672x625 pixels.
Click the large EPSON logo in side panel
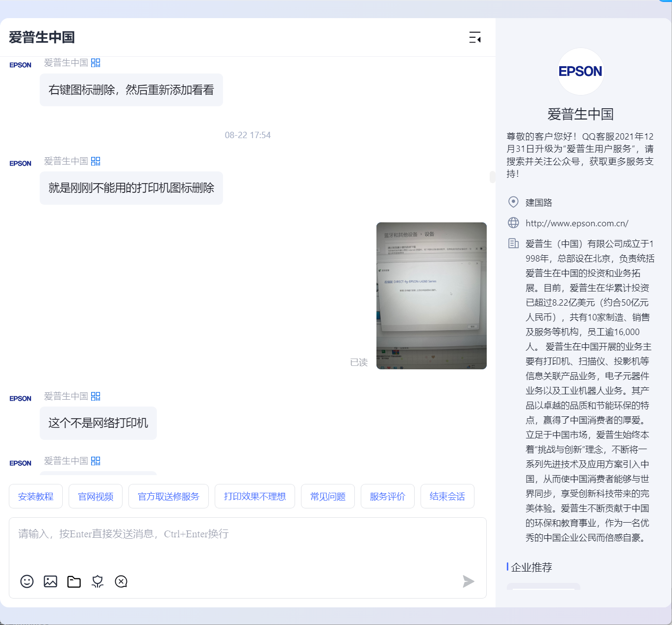pyautogui.click(x=580, y=72)
